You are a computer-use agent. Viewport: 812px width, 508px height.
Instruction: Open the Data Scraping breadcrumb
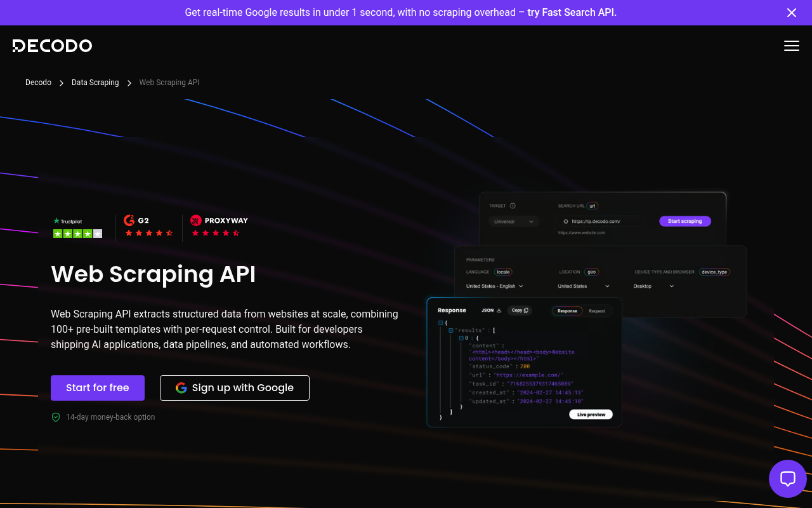point(95,83)
